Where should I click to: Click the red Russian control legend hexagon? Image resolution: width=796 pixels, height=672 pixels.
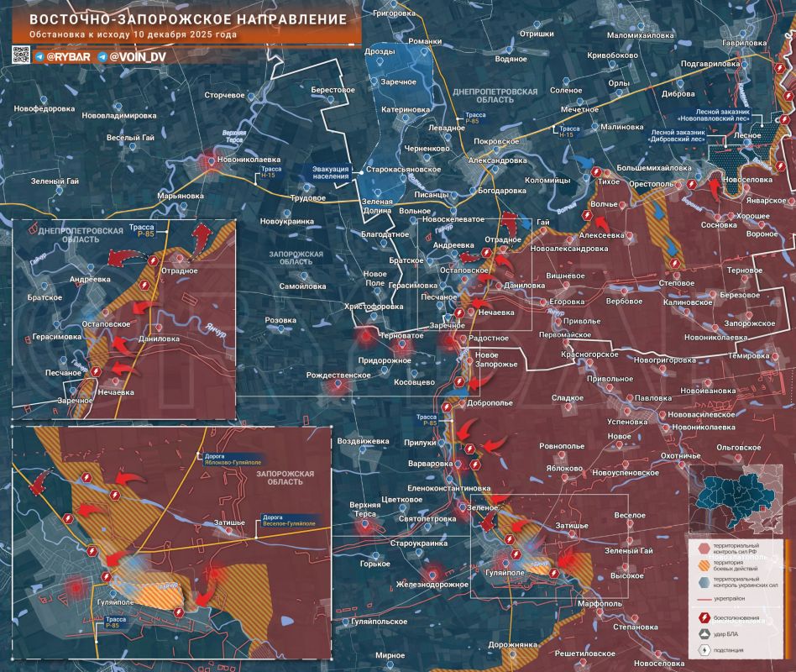pos(703,549)
